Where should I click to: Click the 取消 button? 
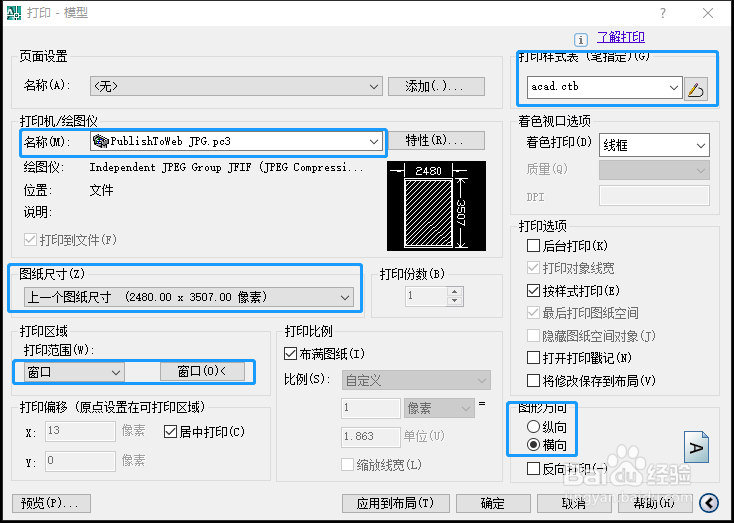[x=574, y=503]
